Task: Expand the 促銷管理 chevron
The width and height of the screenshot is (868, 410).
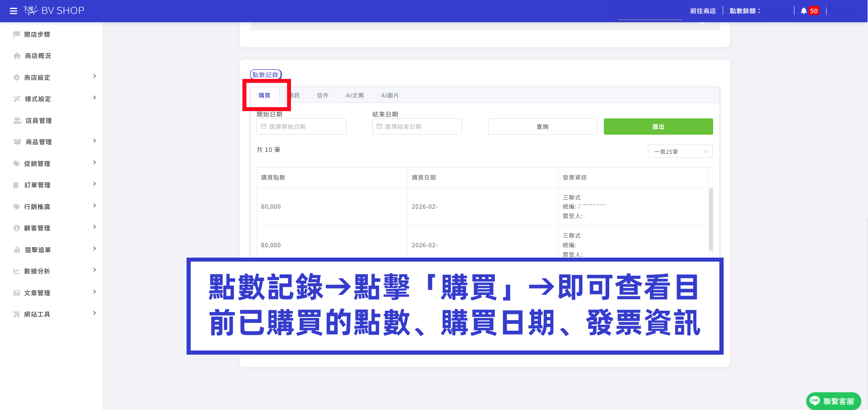Action: [x=94, y=162]
